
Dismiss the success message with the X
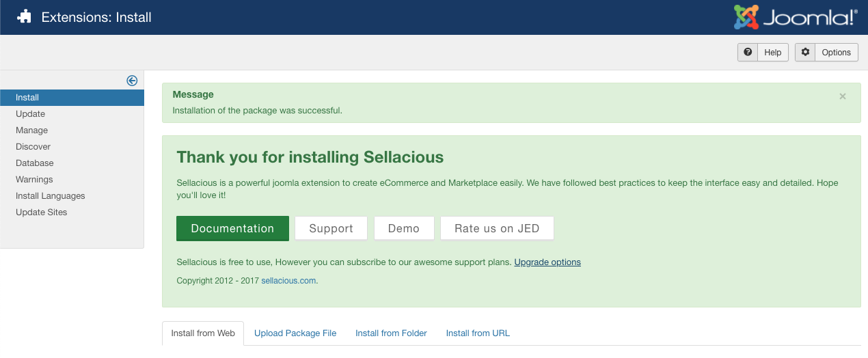coord(843,96)
